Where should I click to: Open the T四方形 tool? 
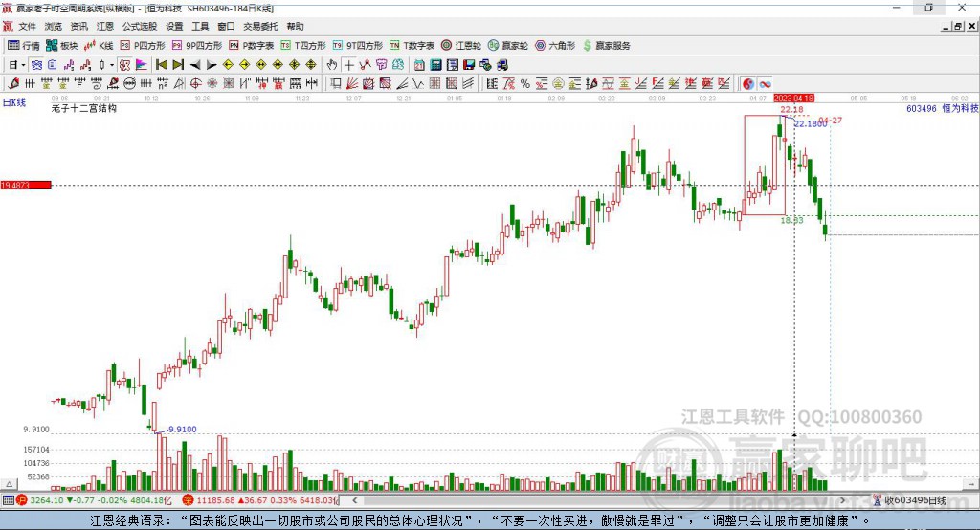303,46
